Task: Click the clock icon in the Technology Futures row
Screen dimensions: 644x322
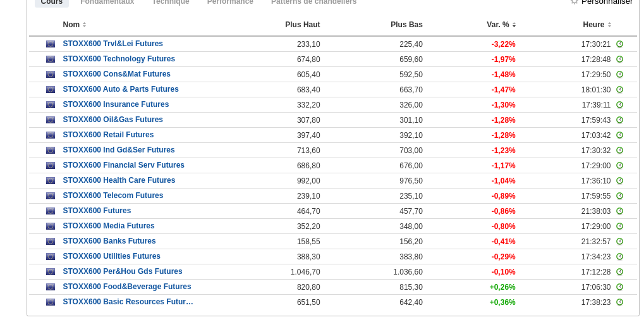Action: click(x=619, y=59)
